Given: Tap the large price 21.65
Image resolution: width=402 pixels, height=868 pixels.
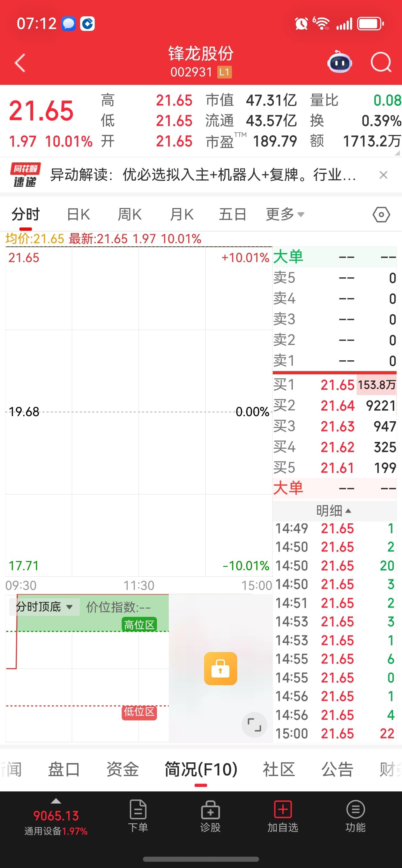Looking at the screenshot, I should tap(41, 110).
